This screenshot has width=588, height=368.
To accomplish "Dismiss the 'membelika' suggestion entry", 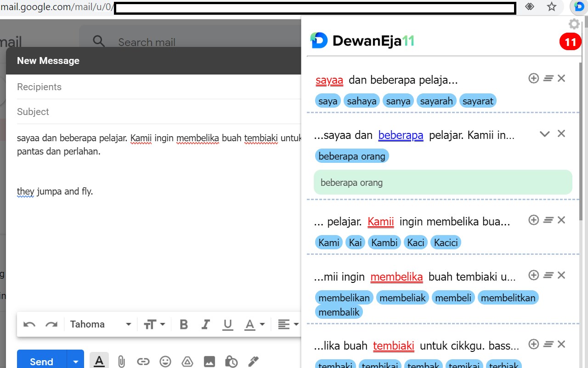I will pyautogui.click(x=561, y=276).
